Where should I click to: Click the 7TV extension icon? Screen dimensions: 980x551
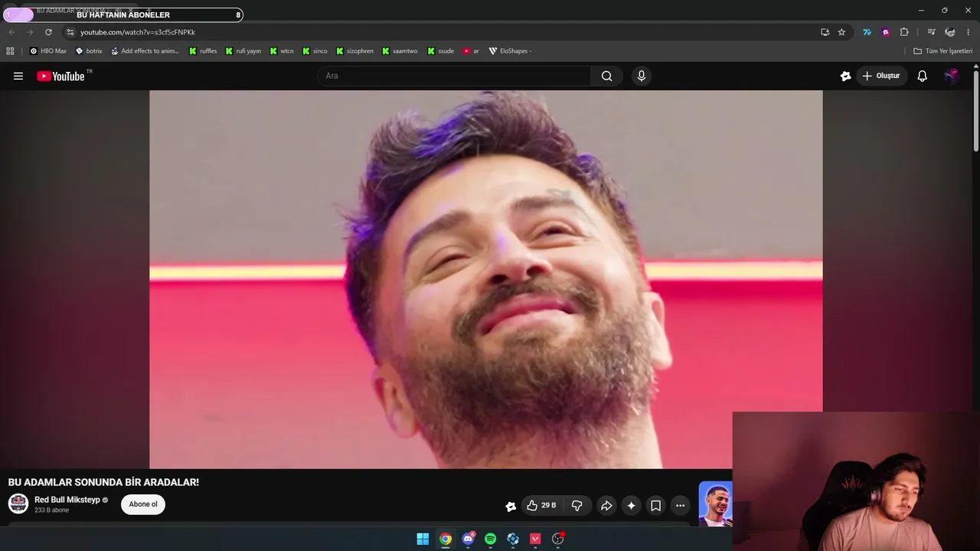(x=867, y=32)
